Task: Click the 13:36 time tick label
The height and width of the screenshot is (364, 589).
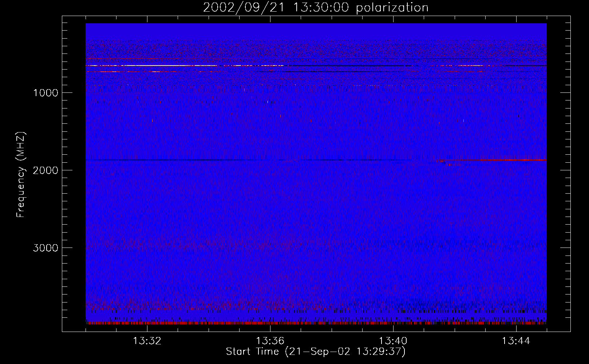Action: tap(270, 341)
